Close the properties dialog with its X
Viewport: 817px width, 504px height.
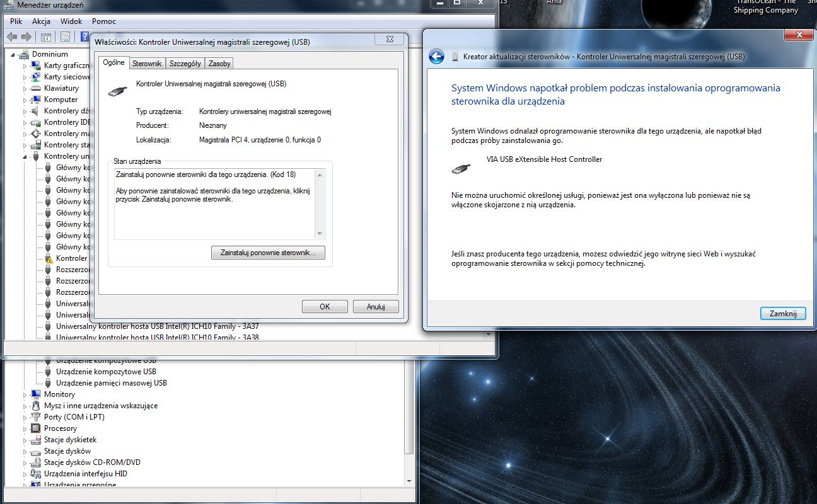390,39
